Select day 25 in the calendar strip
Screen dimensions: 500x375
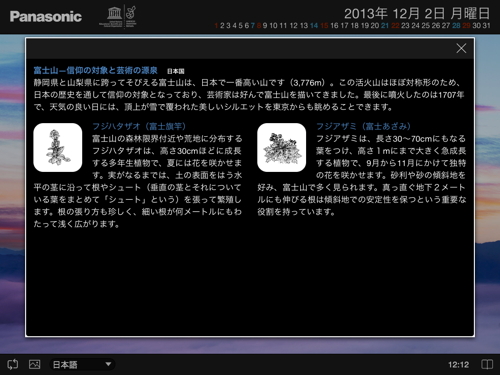coord(426,25)
